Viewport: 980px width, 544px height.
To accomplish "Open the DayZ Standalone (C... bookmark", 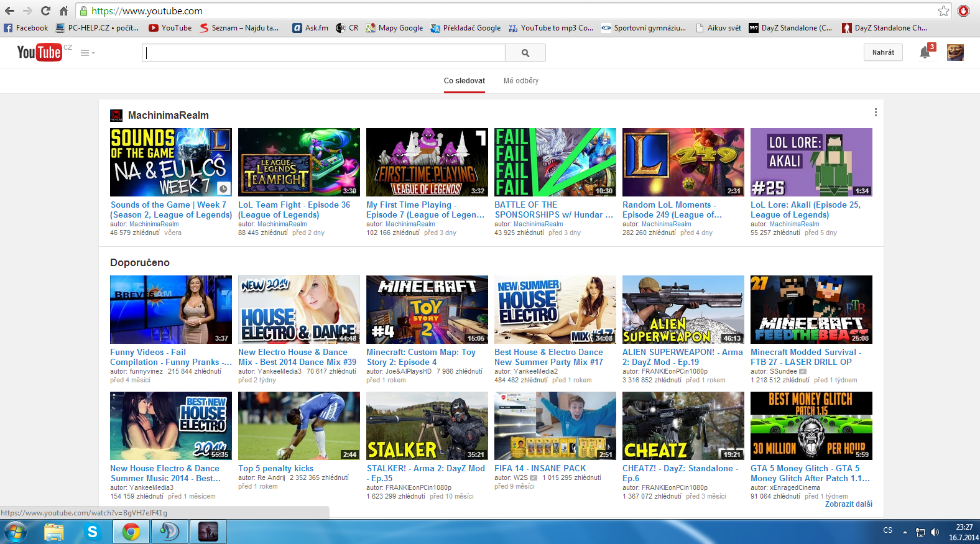I will 790,28.
